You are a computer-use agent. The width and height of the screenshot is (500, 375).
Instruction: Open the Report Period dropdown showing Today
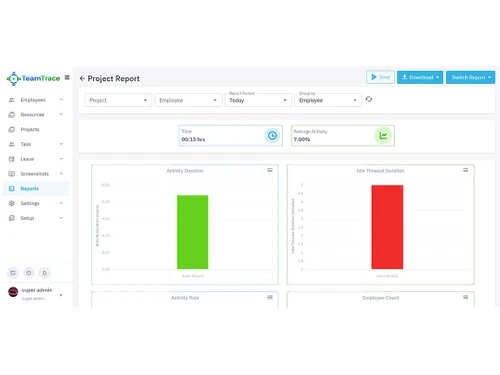258,100
